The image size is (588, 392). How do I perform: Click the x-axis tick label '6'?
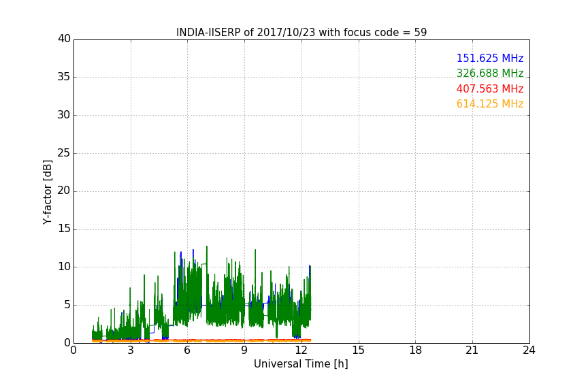point(187,350)
